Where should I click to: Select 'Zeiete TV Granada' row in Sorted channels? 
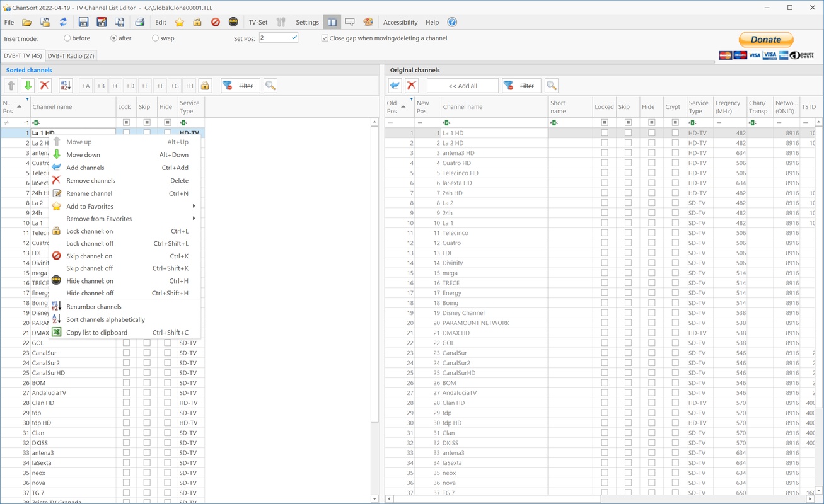[x=102, y=501]
